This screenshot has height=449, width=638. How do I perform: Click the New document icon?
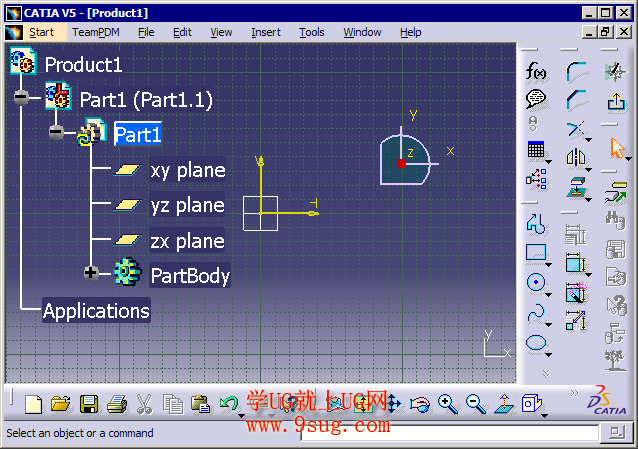pyautogui.click(x=33, y=405)
